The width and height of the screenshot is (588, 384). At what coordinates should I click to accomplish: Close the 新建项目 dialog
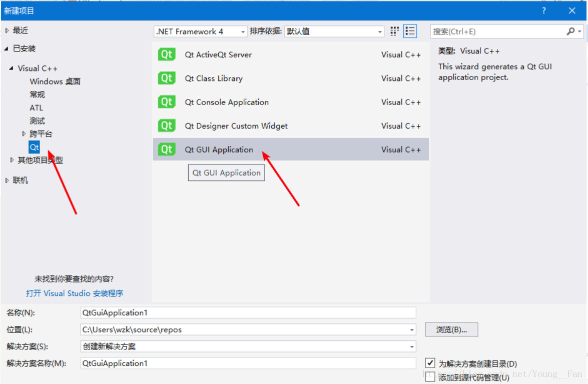pos(572,10)
